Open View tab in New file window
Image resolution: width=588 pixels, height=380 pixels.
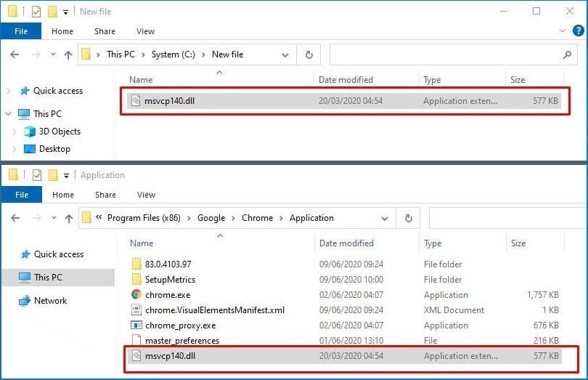tap(145, 31)
